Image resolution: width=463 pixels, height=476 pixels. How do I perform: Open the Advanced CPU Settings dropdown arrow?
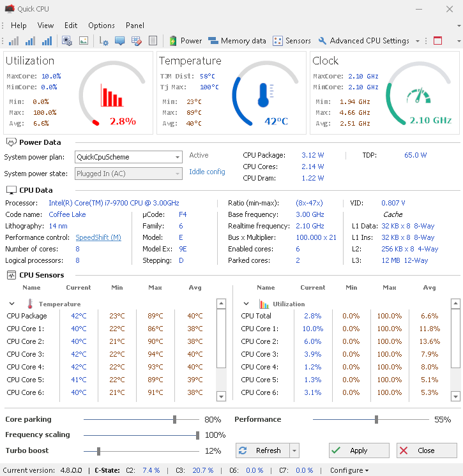tap(418, 41)
